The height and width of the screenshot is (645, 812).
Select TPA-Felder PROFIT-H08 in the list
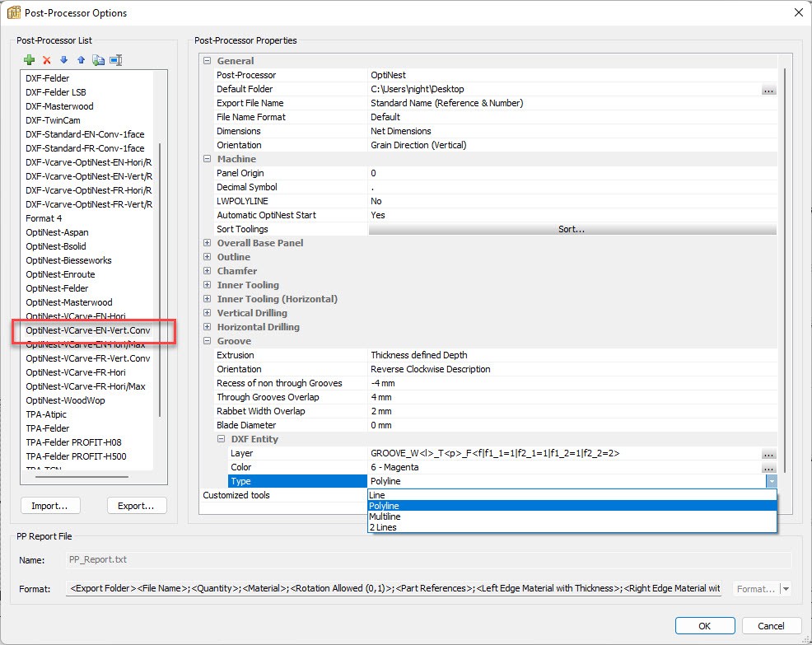[x=73, y=442]
